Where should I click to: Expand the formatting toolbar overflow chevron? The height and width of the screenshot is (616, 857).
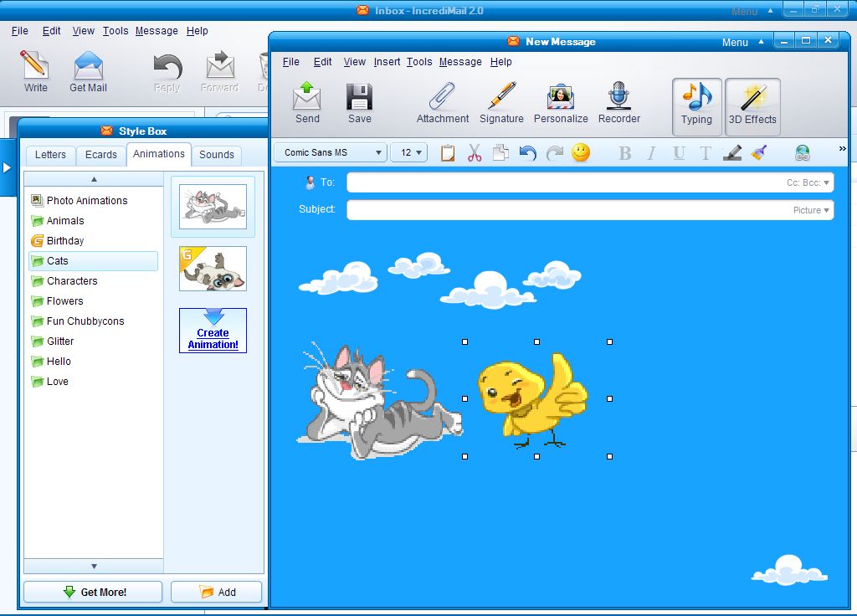pyautogui.click(x=842, y=149)
